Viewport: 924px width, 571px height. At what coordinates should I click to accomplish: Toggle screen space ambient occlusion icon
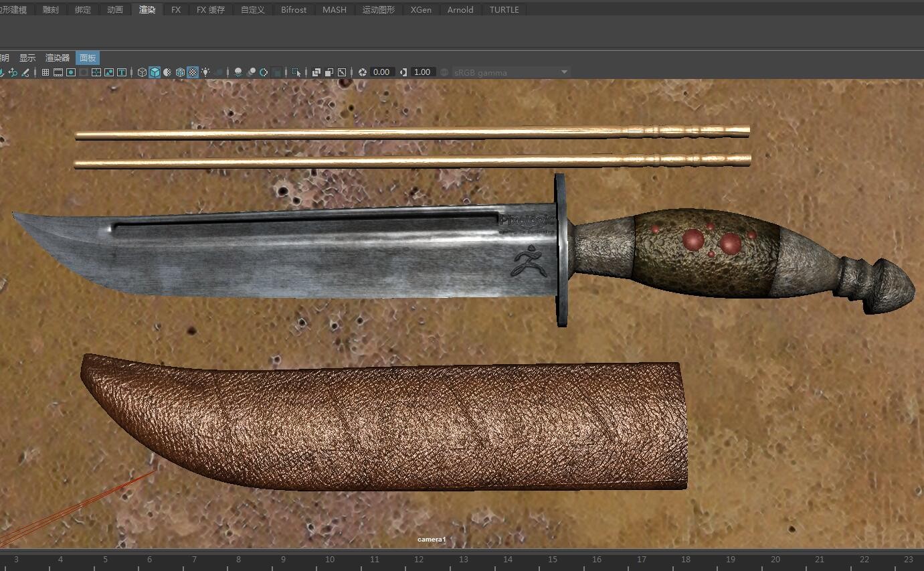(238, 72)
